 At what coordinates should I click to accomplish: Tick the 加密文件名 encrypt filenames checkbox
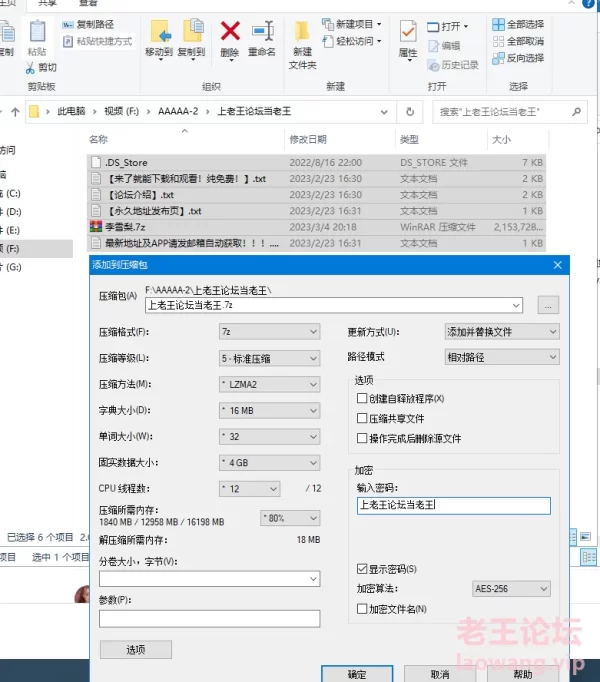362,609
